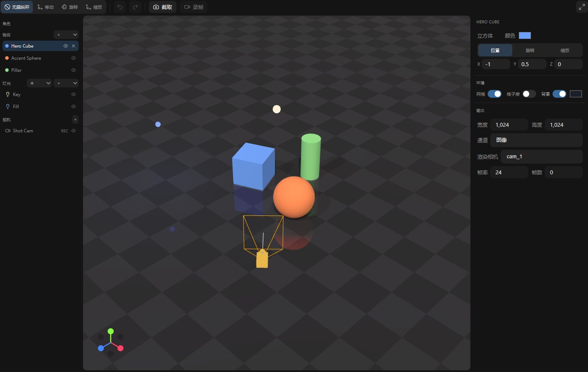Select the Key light row
This screenshot has height=372, width=588.
pos(41,94)
